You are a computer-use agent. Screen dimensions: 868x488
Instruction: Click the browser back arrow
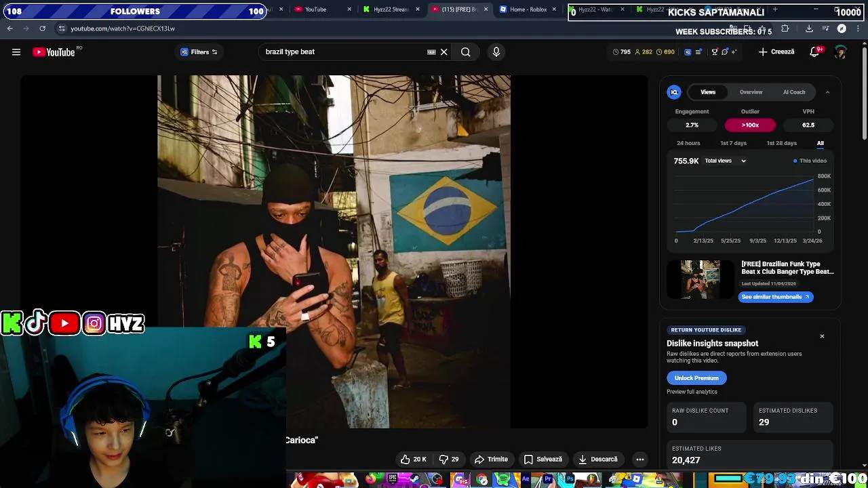pyautogui.click(x=9, y=28)
